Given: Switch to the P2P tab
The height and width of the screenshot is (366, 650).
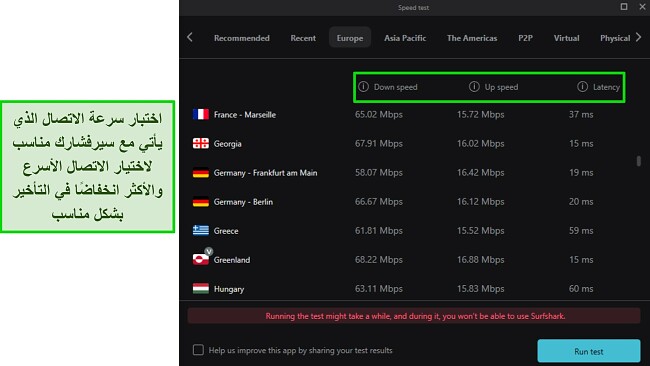Looking at the screenshot, I should point(525,38).
